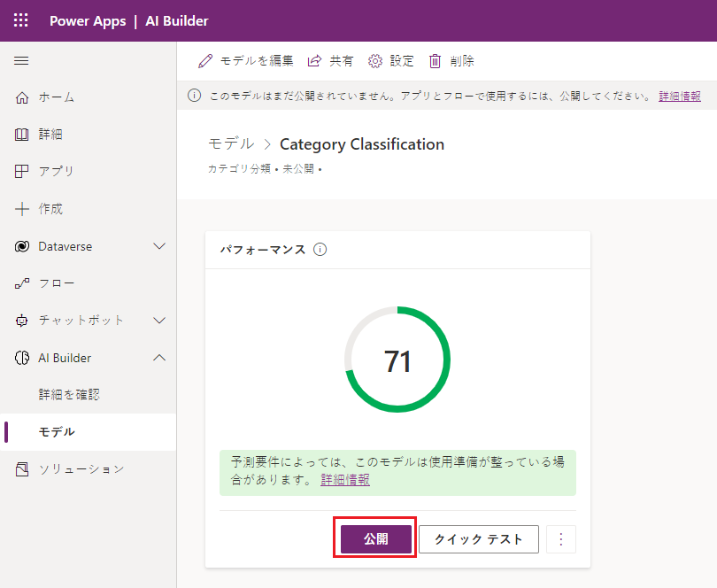Viewport: 717px width, 588px height.
Task: Click the AI Builder brain icon
Action: [x=21, y=358]
